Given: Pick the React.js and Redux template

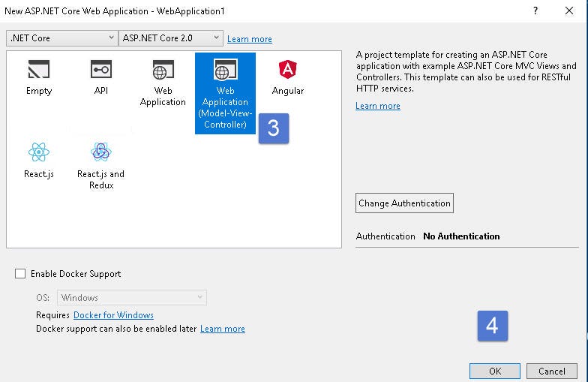Looking at the screenshot, I should coord(100,167).
